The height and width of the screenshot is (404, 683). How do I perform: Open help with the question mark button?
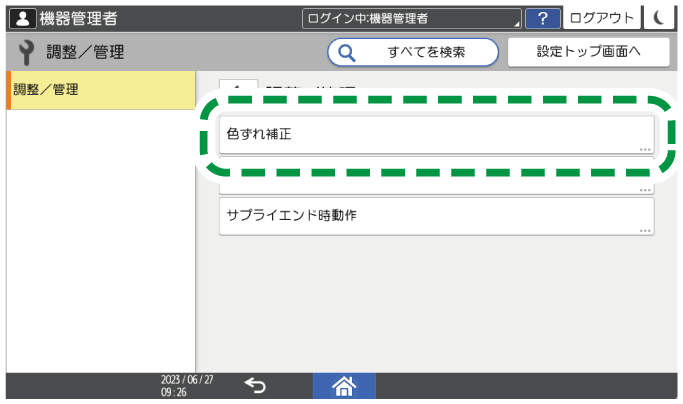pos(542,19)
